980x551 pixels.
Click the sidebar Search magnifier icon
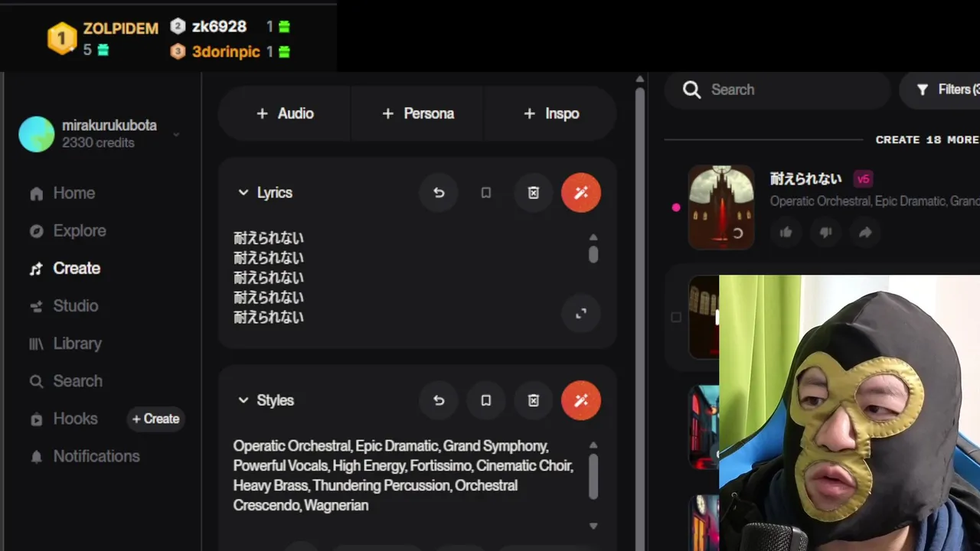point(36,381)
